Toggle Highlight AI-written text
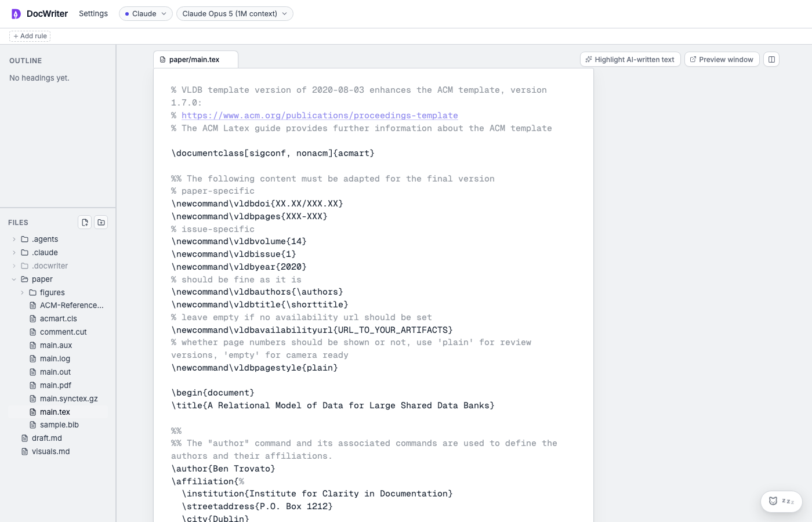 630,59
